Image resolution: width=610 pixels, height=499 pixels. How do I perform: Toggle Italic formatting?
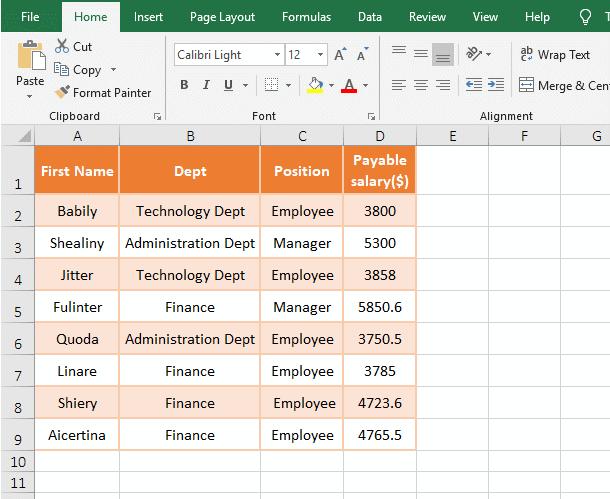click(206, 85)
